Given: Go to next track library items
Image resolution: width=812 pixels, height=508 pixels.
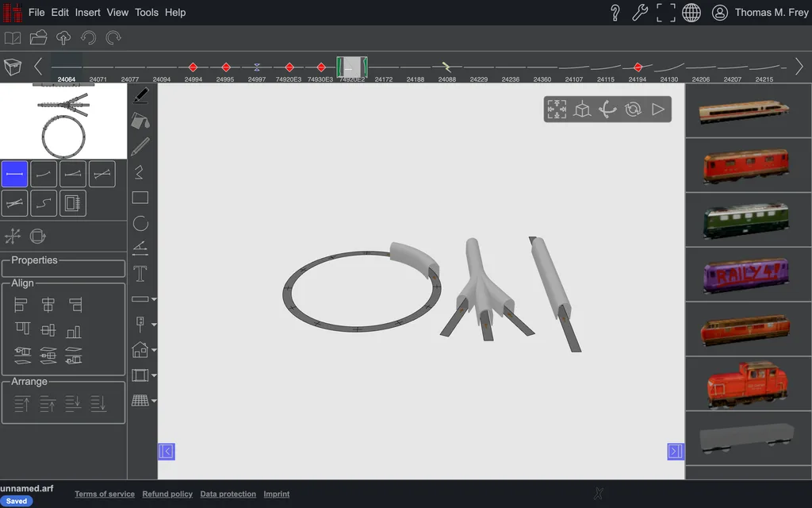Looking at the screenshot, I should pos(799,67).
